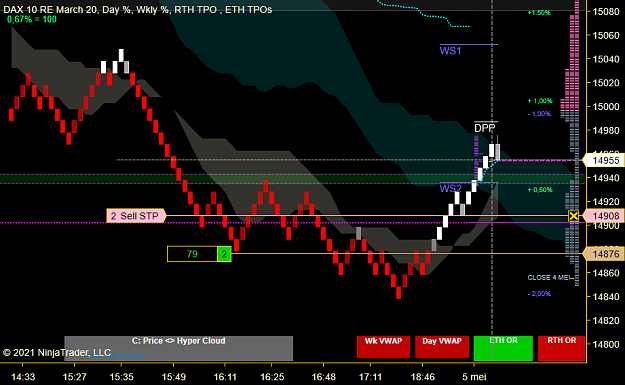Click the - 1.00% level label
The height and width of the screenshot is (385, 625).
coord(539,114)
